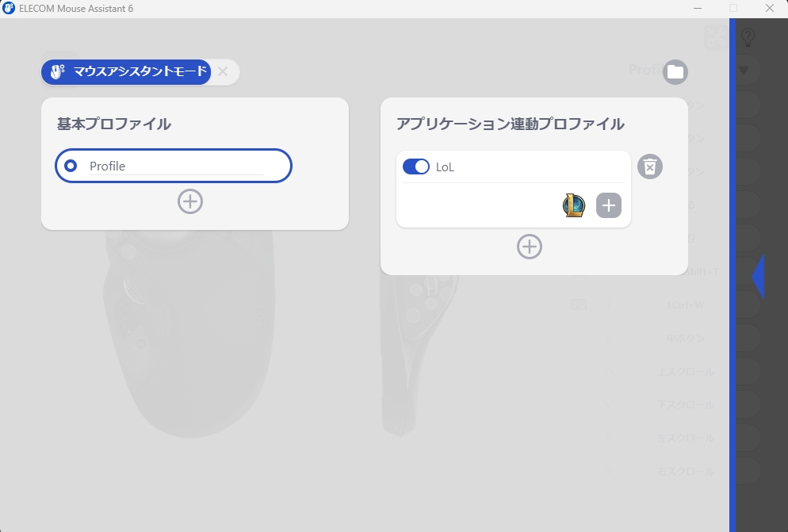The width and height of the screenshot is (788, 532).
Task: Add a new application-linked profile
Action: (x=530, y=247)
